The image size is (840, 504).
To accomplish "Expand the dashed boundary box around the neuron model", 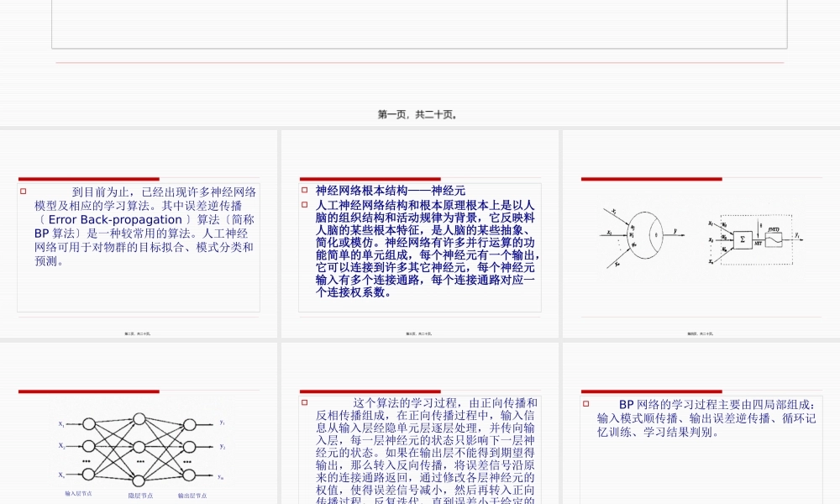I will point(756,216).
